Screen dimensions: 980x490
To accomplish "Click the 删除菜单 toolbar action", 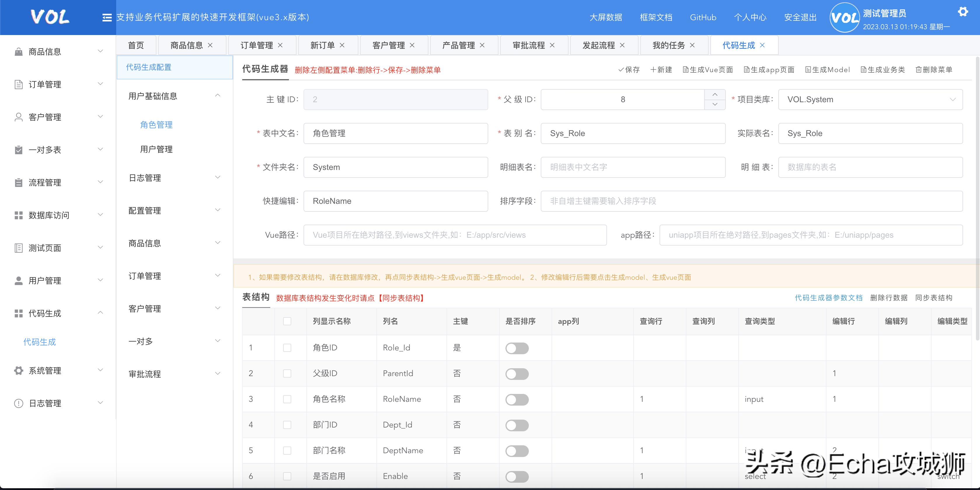I will click(934, 70).
